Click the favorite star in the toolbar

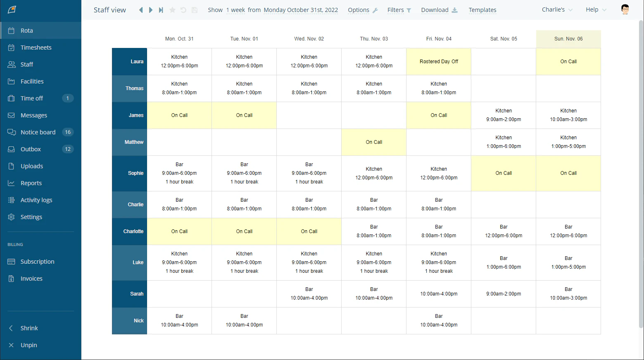172,10
